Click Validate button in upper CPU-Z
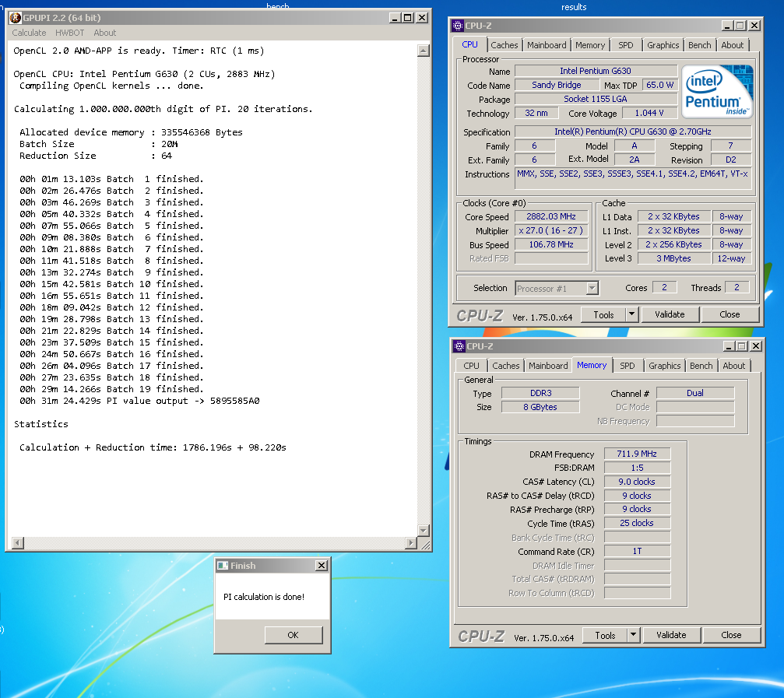This screenshot has width=784, height=698. [670, 314]
